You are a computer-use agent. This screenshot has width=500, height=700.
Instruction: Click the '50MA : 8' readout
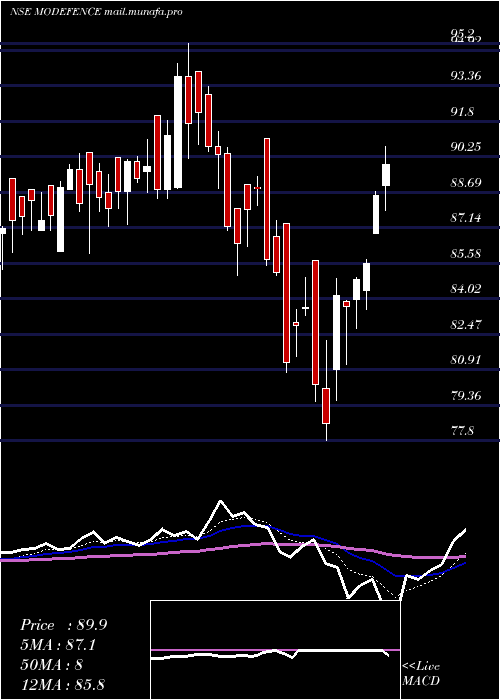coord(52,665)
